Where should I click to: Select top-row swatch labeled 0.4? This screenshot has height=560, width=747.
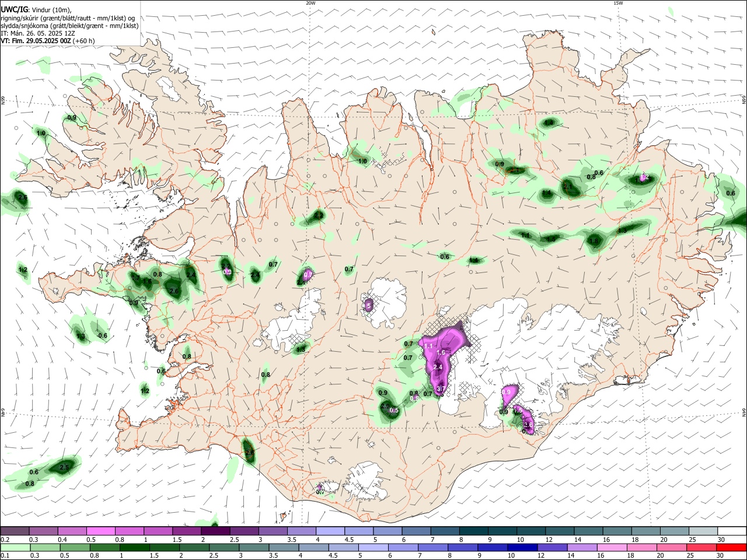tap(72, 531)
